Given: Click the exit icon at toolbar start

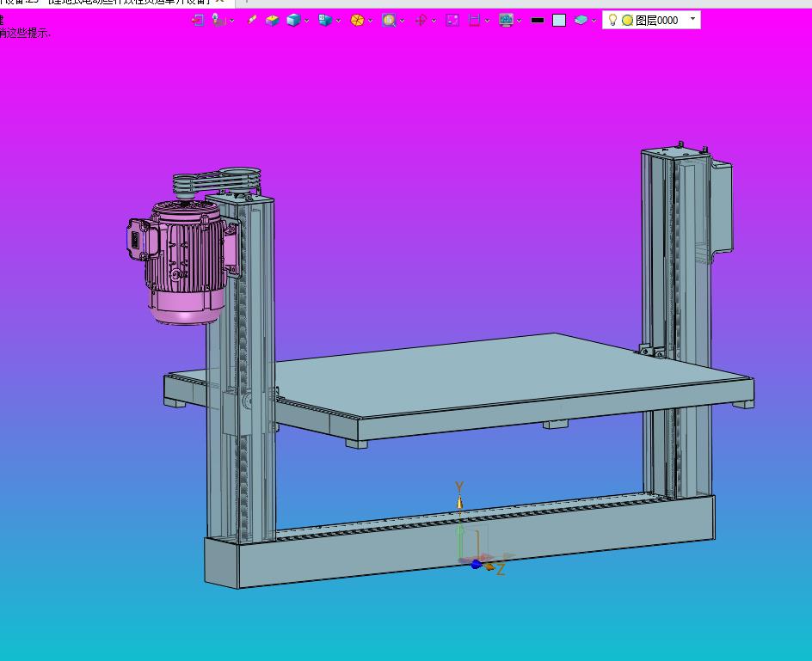Looking at the screenshot, I should pos(198,20).
